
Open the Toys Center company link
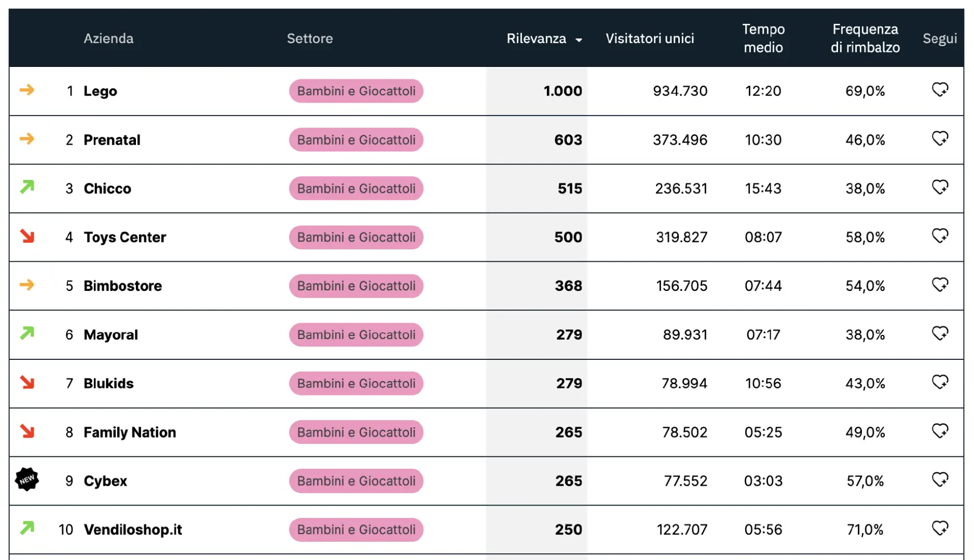125,237
